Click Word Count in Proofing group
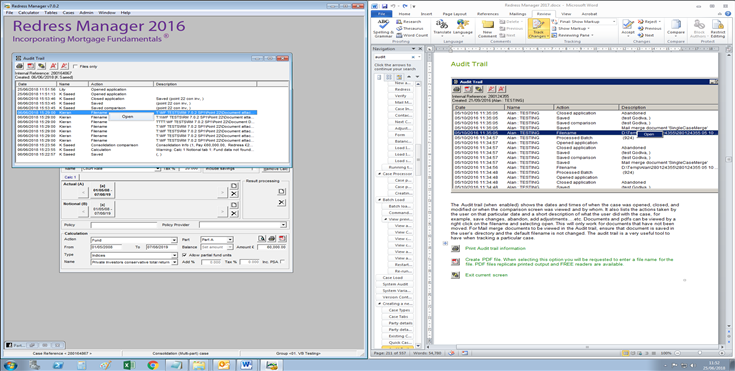735x371 pixels. (411, 35)
